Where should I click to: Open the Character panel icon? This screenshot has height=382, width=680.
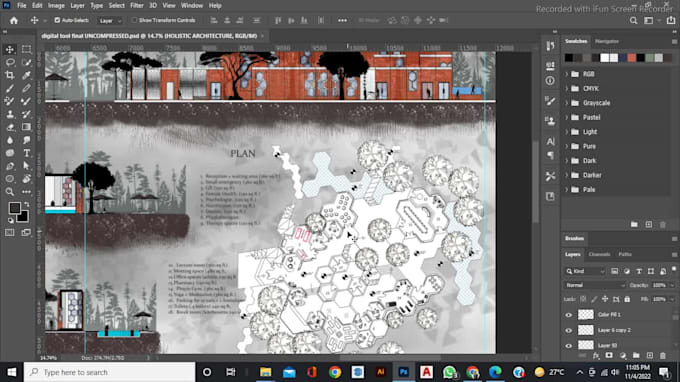click(550, 141)
